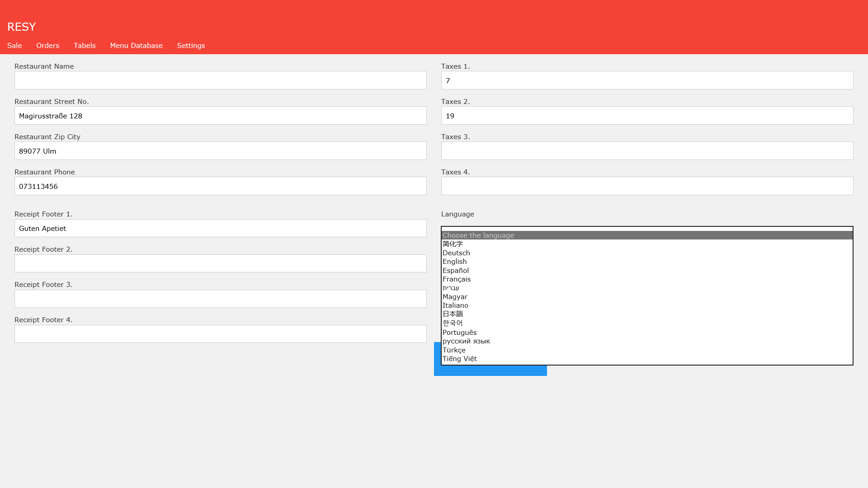Click the RESY logo title

pos(21,27)
